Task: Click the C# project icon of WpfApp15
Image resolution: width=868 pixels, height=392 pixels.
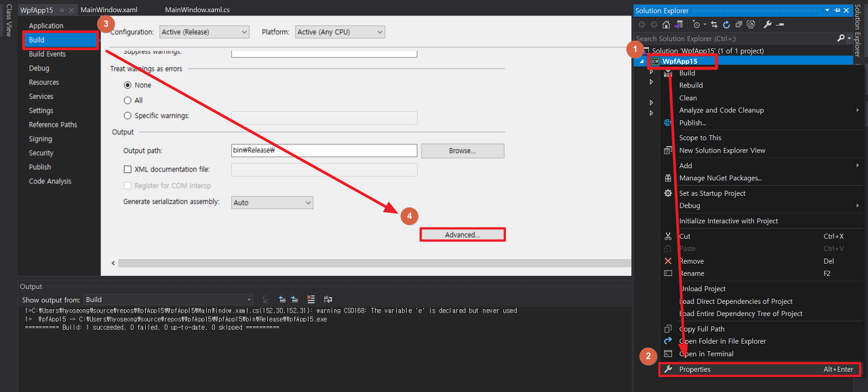Action: point(655,61)
